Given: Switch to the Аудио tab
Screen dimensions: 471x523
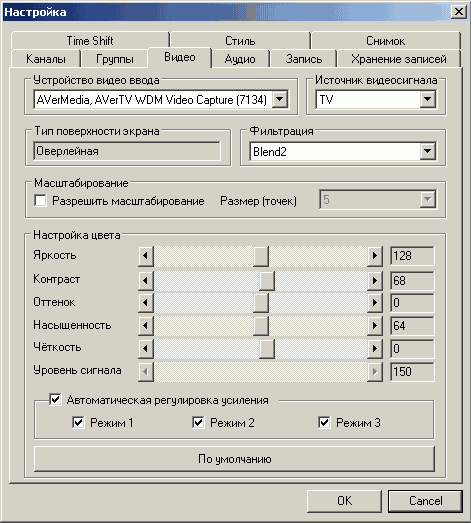Looking at the screenshot, I should 240,59.
